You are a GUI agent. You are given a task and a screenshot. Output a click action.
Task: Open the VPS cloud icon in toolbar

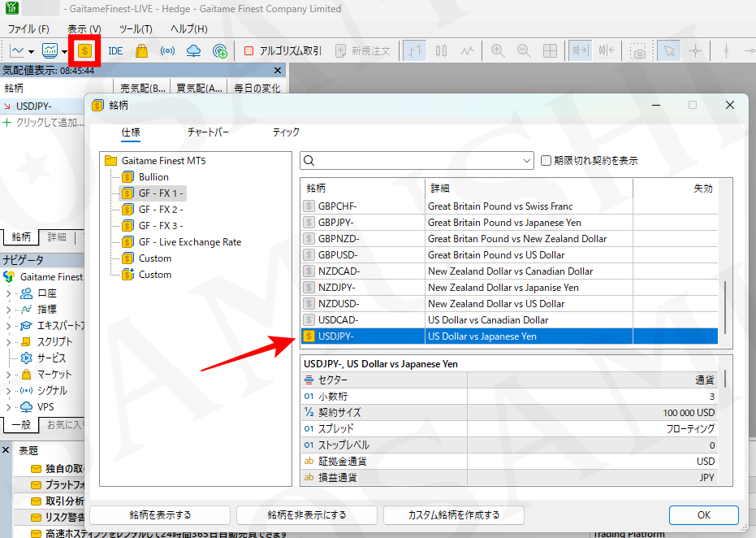point(193,50)
